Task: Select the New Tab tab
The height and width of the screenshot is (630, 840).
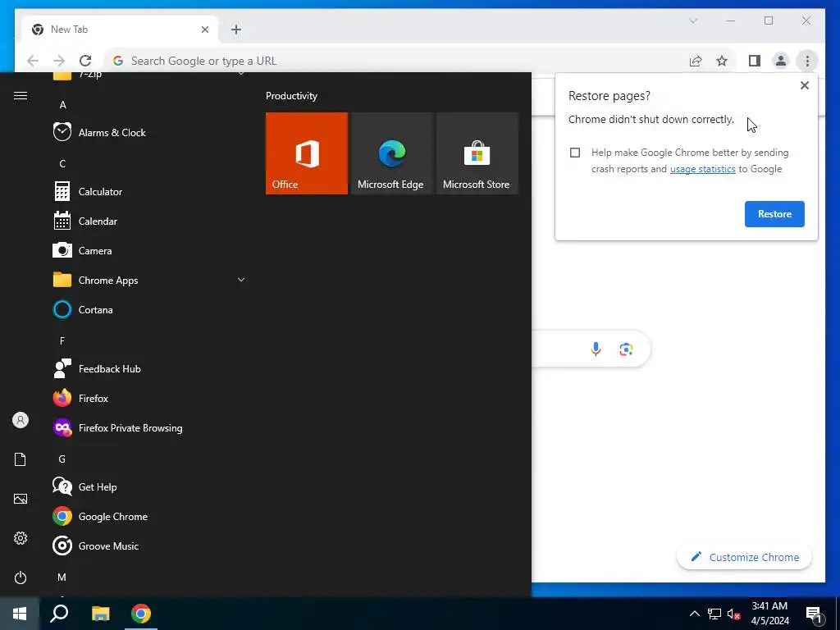Action: [120, 30]
